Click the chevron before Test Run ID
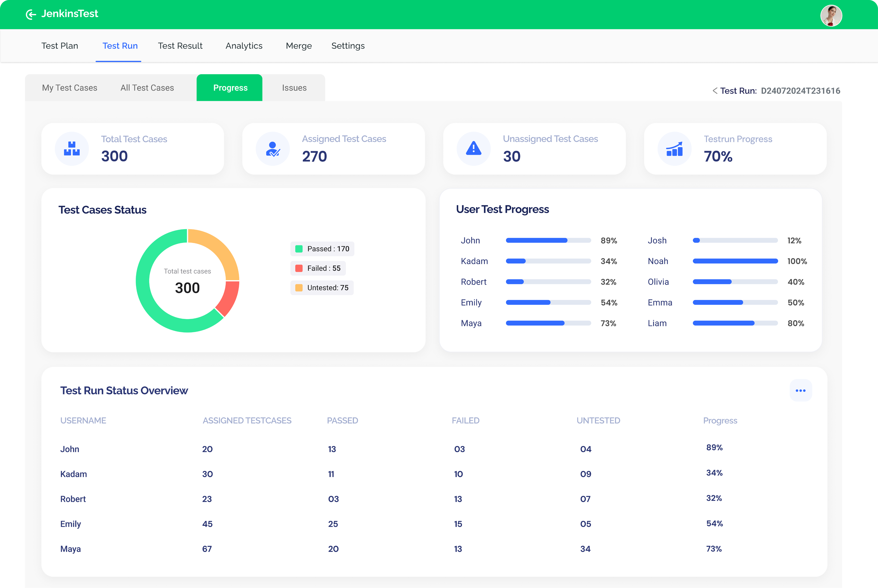The image size is (878, 588). pyautogui.click(x=715, y=91)
